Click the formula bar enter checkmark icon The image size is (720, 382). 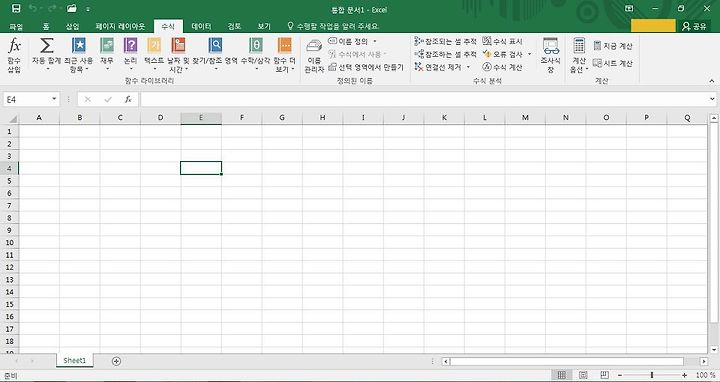[108, 99]
